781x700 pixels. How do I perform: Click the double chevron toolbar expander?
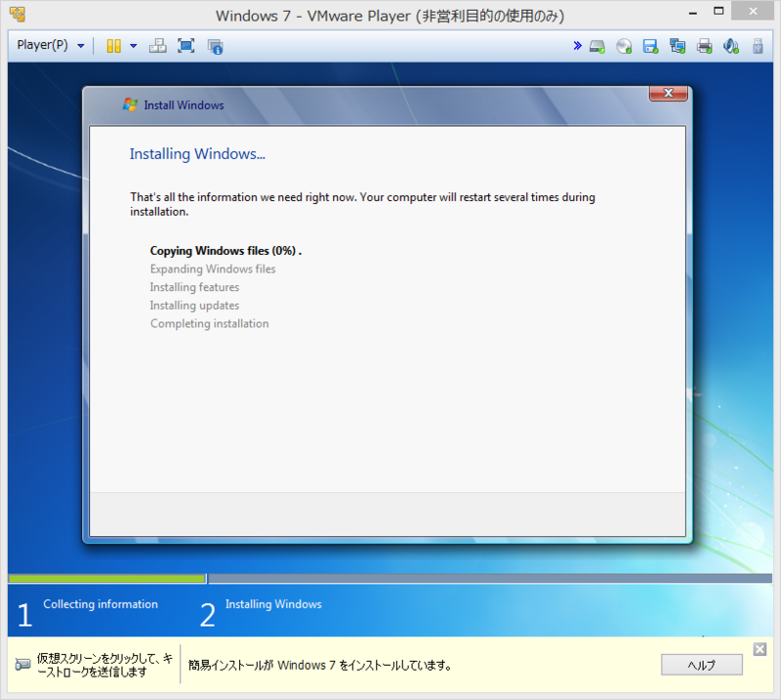tap(577, 46)
